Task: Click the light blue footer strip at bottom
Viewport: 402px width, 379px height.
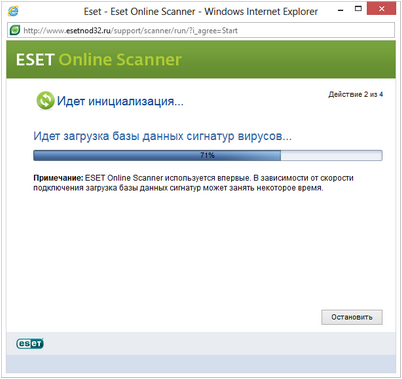Action: [x=201, y=364]
